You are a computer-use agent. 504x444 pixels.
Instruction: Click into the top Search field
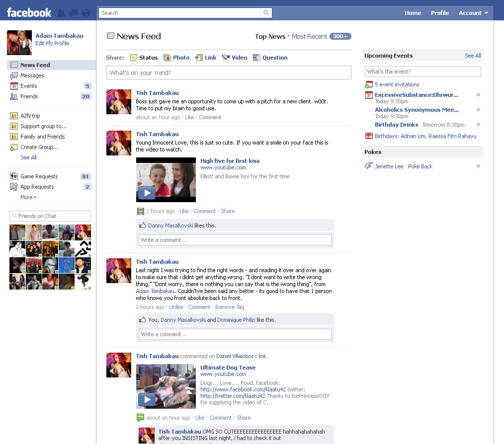(x=180, y=13)
